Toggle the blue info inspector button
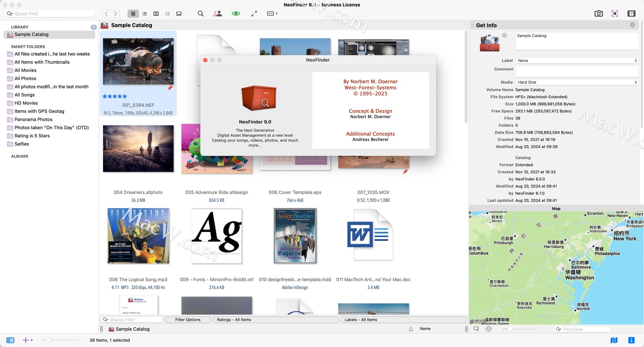This screenshot has width=644, height=347. [631, 340]
